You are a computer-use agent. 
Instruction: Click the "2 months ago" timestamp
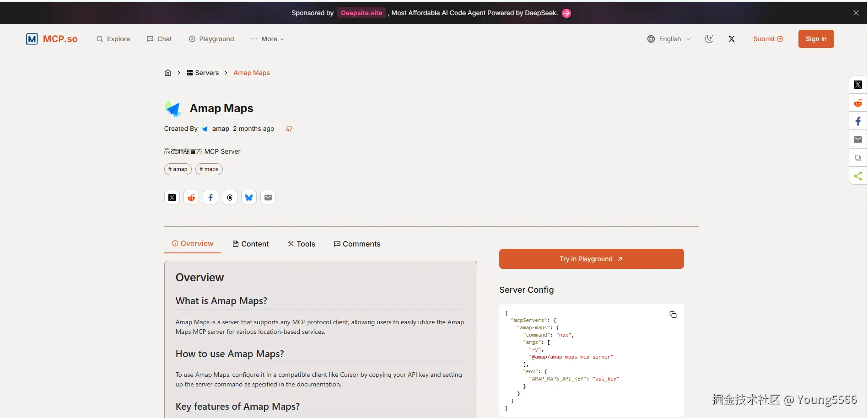253,129
